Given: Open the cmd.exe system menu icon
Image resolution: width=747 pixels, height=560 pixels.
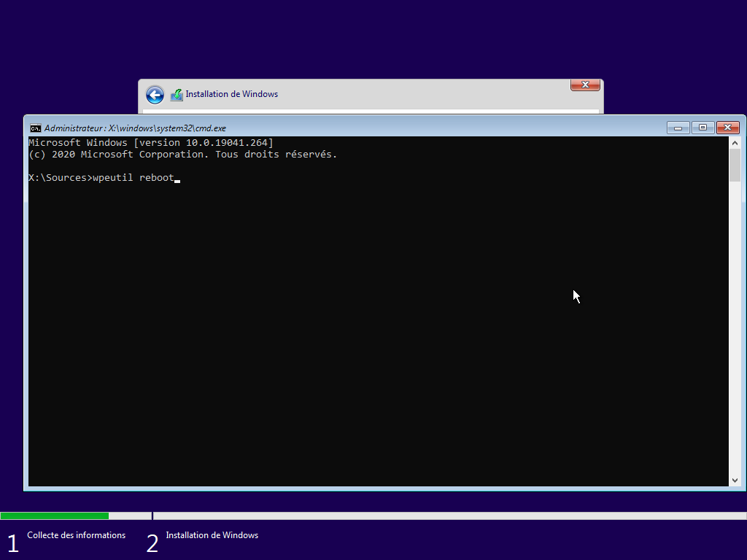Looking at the screenshot, I should pos(35,128).
